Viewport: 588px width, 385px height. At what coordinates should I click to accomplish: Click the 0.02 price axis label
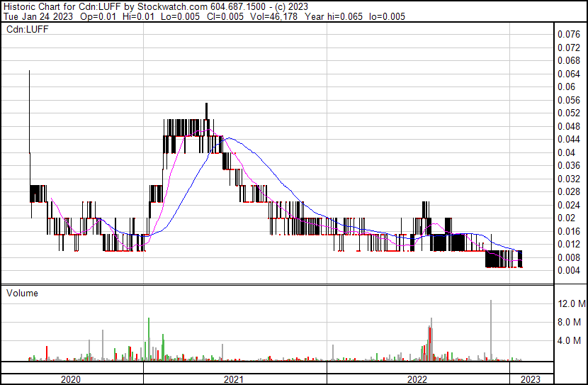click(x=566, y=218)
